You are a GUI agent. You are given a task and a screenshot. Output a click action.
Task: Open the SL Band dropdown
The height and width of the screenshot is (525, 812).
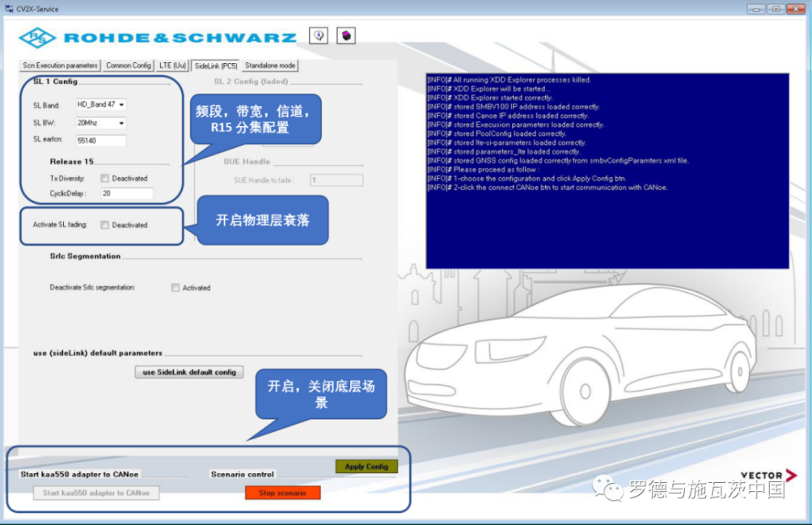click(x=101, y=104)
